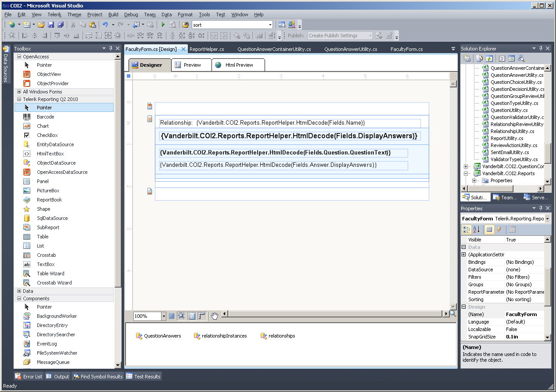
Task: Click the Undo arrow icon
Action: pos(105,25)
